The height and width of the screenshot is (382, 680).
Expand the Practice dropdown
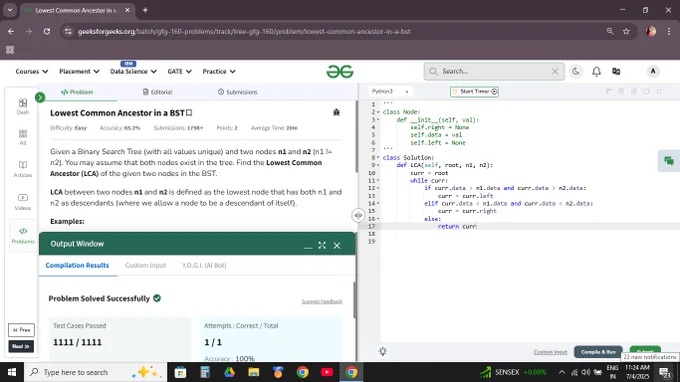[x=219, y=72]
